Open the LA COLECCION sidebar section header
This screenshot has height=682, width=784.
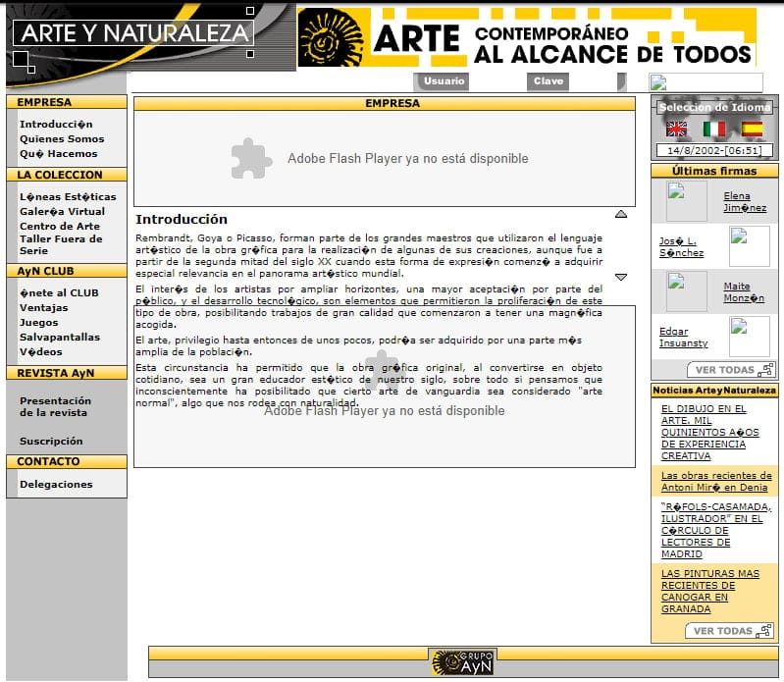67,175
